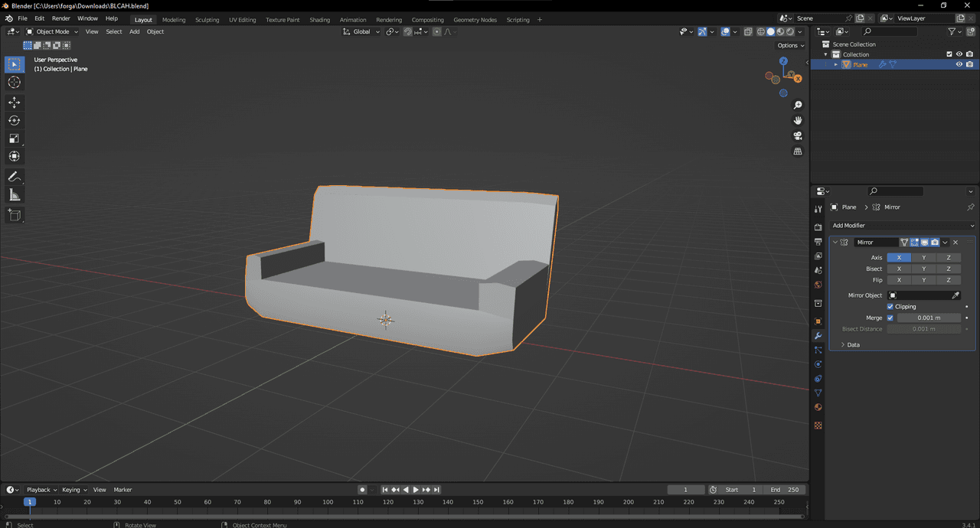
Task: Uncheck the Clipping checkbox
Action: [890, 307]
